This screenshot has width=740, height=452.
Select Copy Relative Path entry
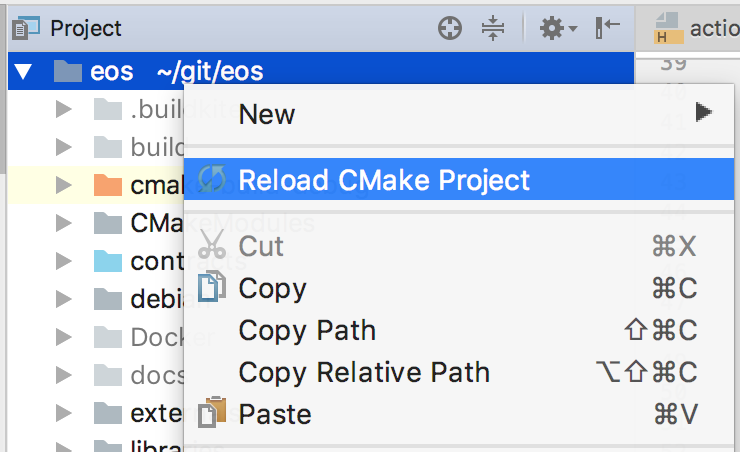459,372
